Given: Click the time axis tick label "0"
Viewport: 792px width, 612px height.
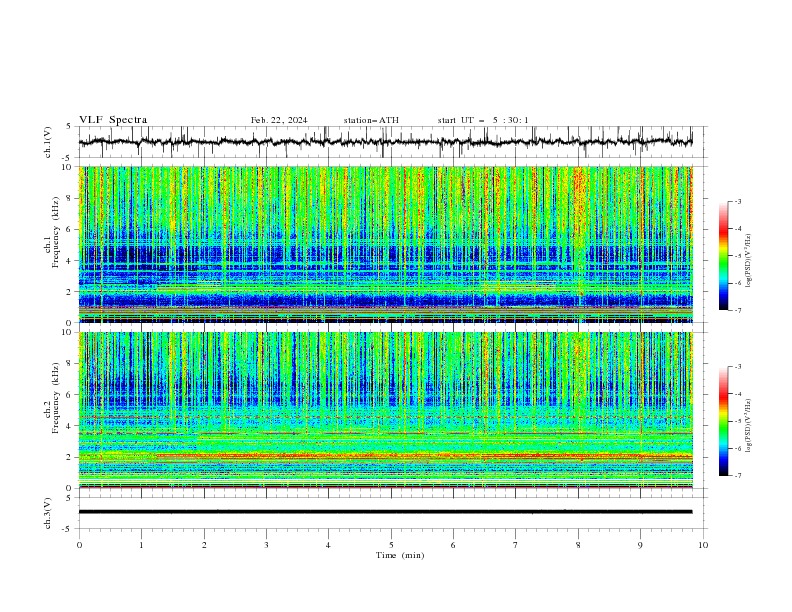Looking at the screenshot, I should click(79, 545).
